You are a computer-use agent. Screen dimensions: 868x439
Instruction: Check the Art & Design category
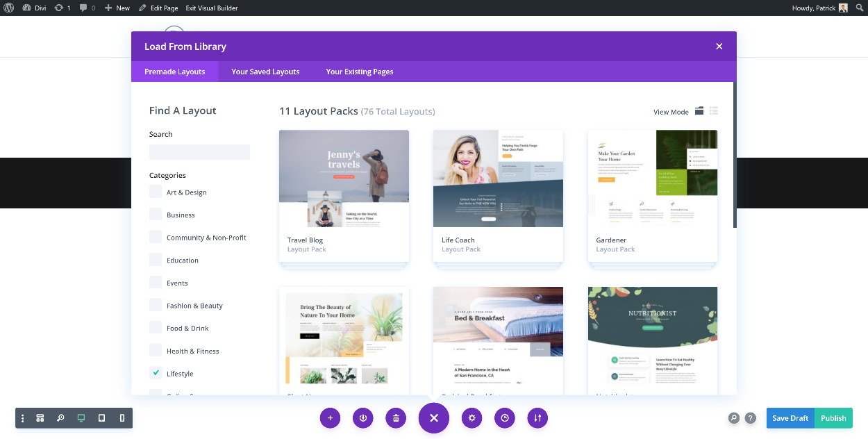(156, 192)
